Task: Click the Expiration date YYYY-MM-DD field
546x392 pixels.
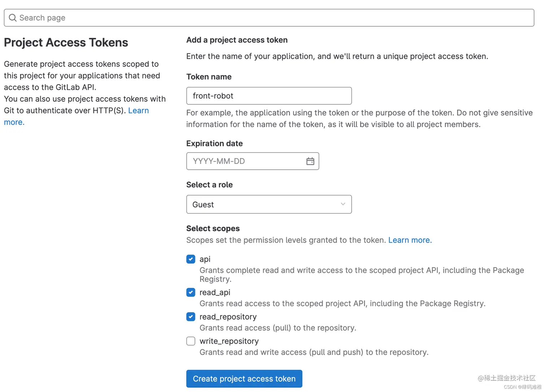Action: (252, 161)
